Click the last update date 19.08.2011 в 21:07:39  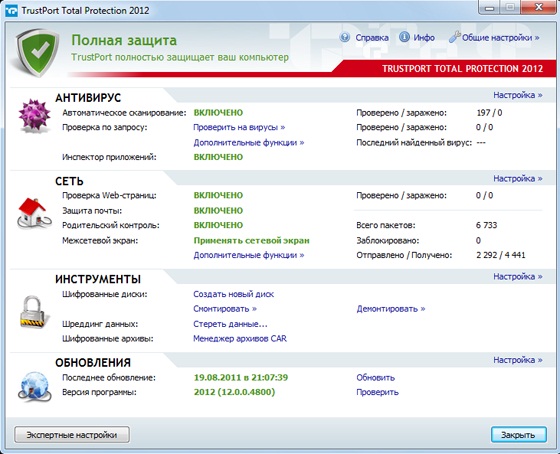(241, 378)
